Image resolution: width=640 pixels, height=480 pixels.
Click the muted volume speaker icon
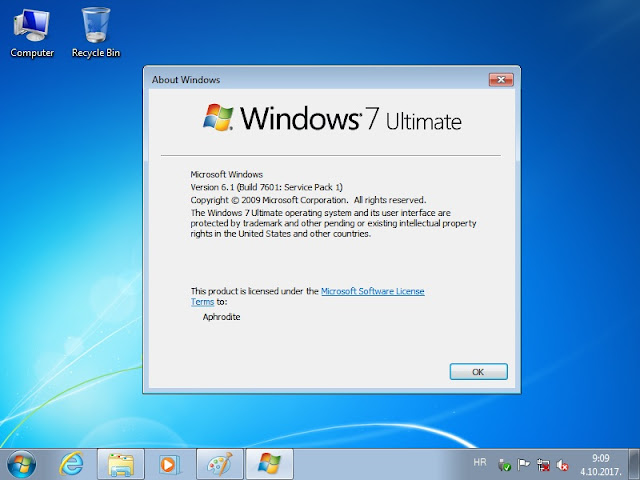[562, 465]
